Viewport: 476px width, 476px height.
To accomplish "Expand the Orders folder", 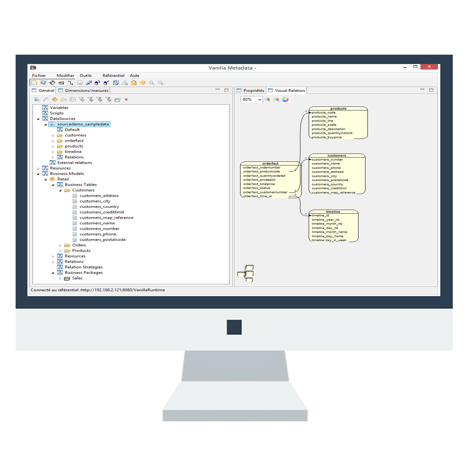I will pos(60,245).
